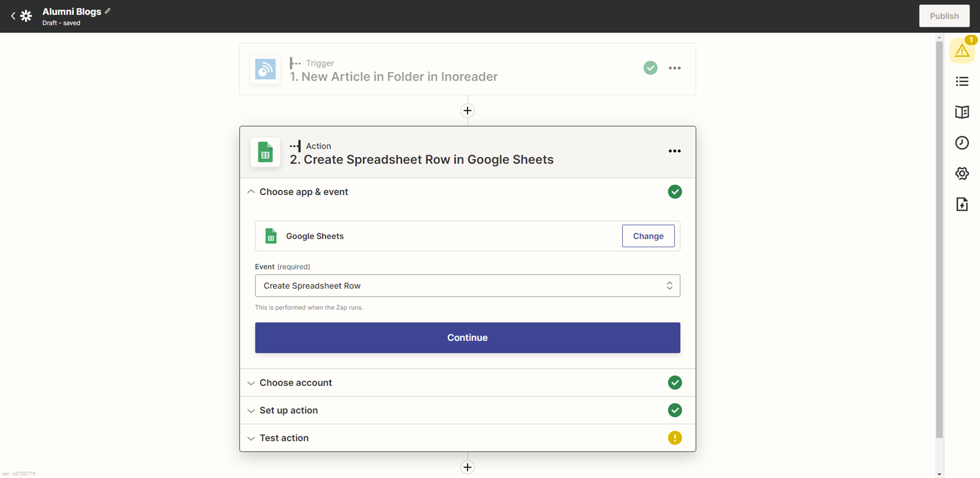980x478 pixels.
Task: Click green check for Choose account
Action: tap(675, 383)
